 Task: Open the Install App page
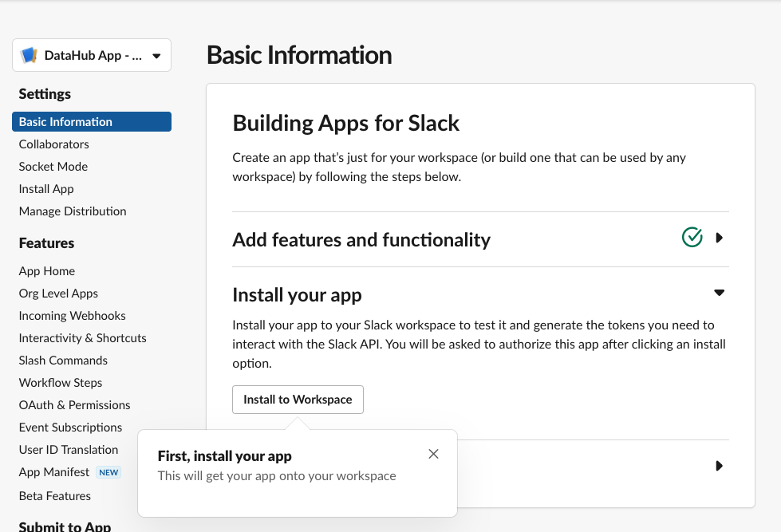click(x=46, y=189)
